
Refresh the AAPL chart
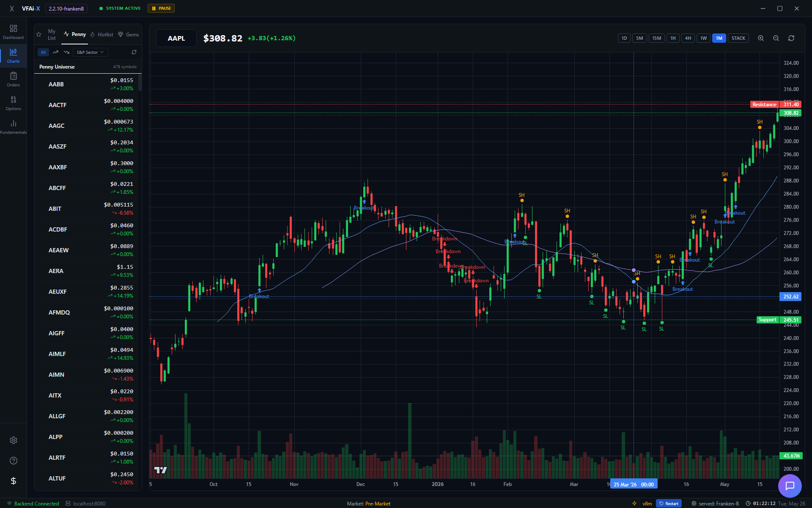(791, 38)
